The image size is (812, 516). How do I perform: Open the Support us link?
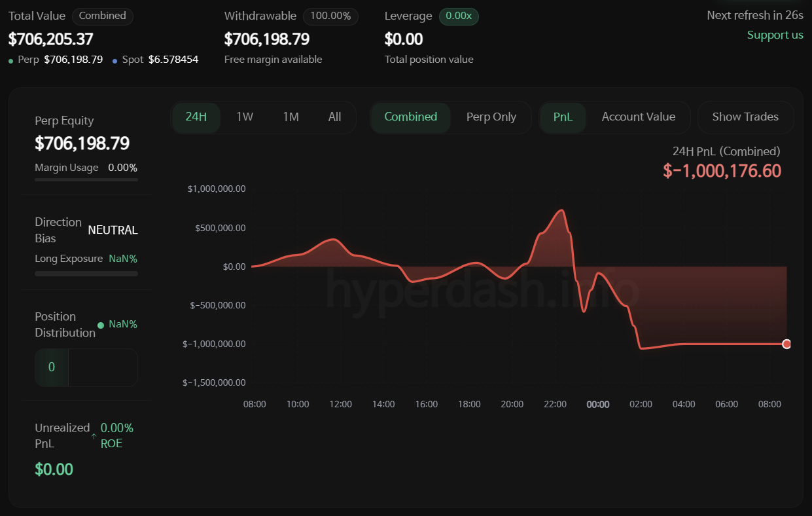(775, 35)
